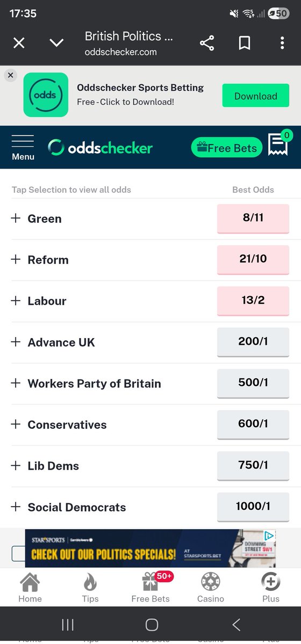Open the Free Bets gift button in header
301x644 pixels.
click(227, 148)
